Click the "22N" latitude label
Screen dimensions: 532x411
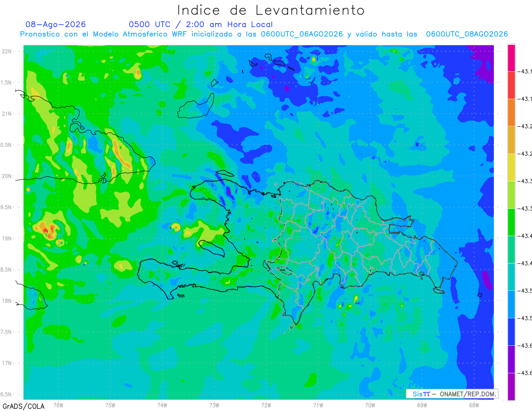click(x=8, y=51)
